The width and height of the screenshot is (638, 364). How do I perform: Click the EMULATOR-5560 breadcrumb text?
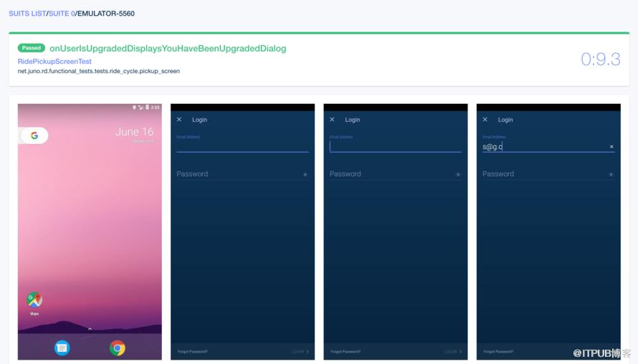click(106, 14)
